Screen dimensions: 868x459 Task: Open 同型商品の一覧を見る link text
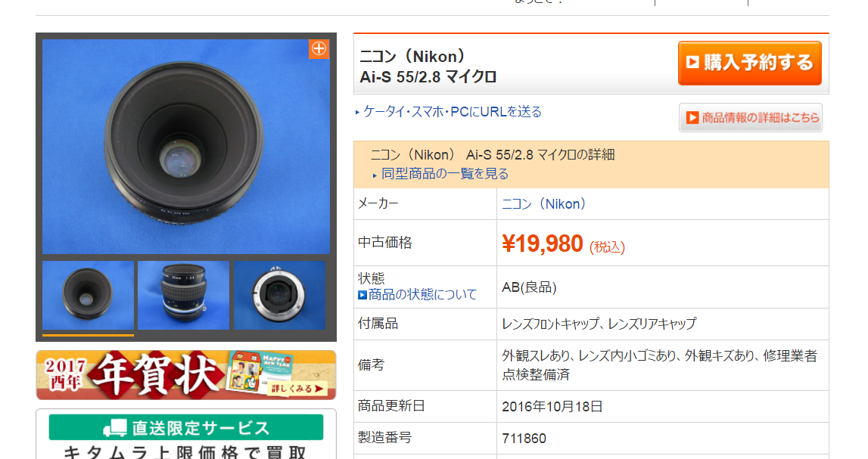point(445,174)
